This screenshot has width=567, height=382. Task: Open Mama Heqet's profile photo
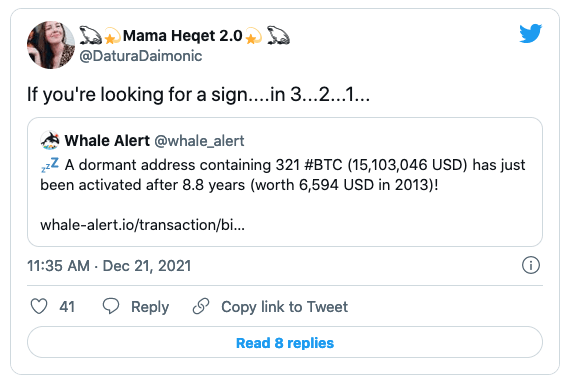pos(51,45)
